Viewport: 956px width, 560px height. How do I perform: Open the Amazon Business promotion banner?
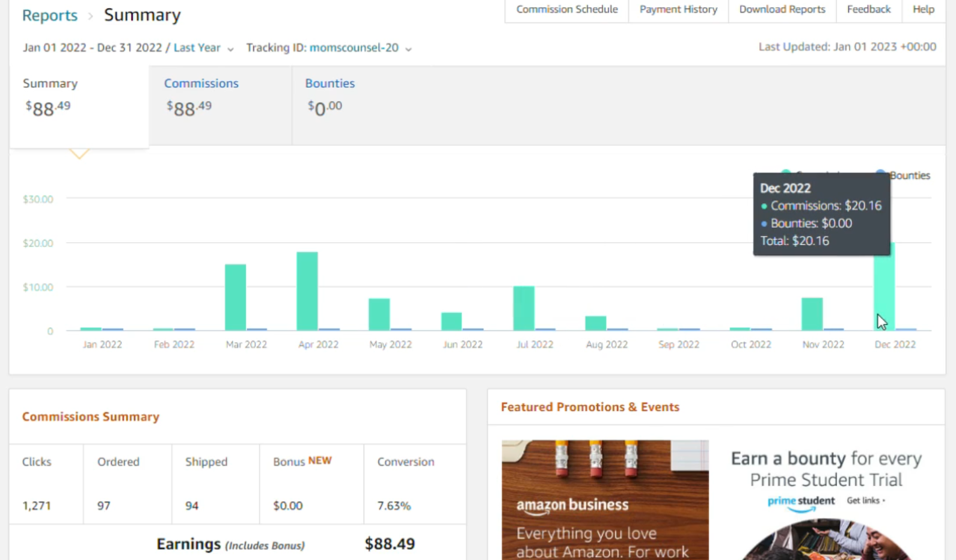(605, 500)
